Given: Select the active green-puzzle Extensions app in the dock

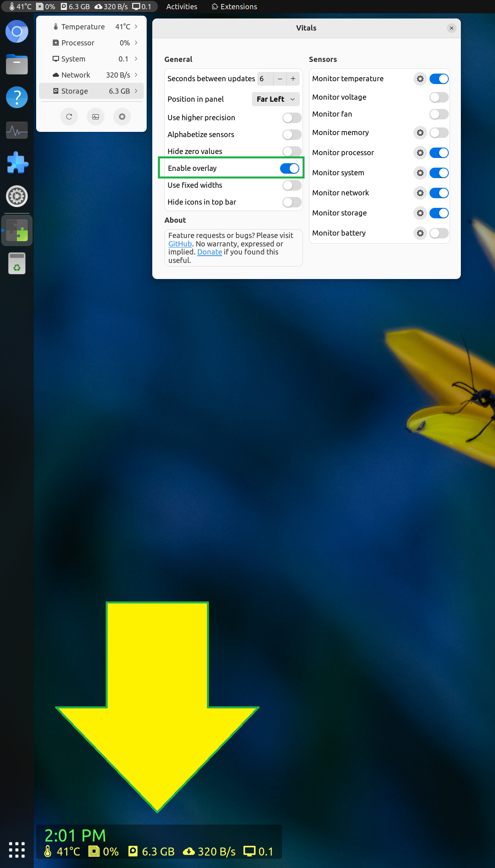Looking at the screenshot, I should tap(17, 230).
